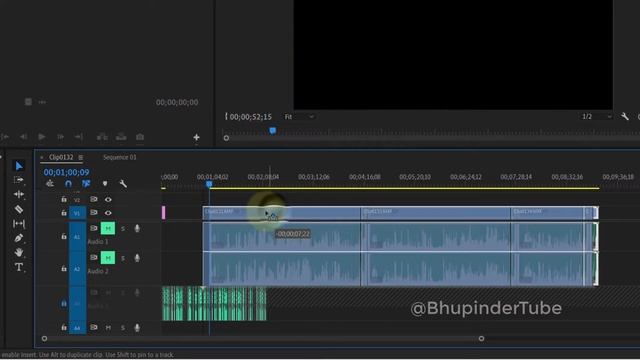Screen dimensions: 640x360
Task: Add a marker in the timeline
Action: coord(105,184)
